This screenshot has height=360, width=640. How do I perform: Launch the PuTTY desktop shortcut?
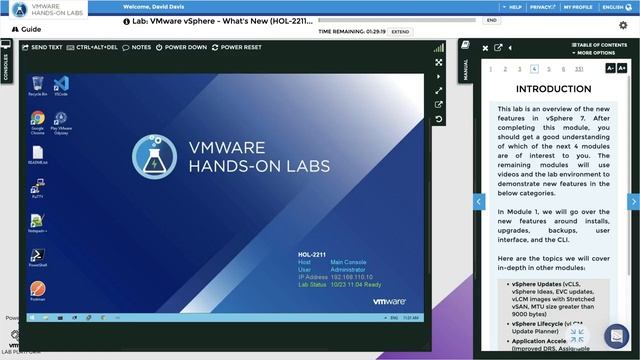[x=38, y=188]
